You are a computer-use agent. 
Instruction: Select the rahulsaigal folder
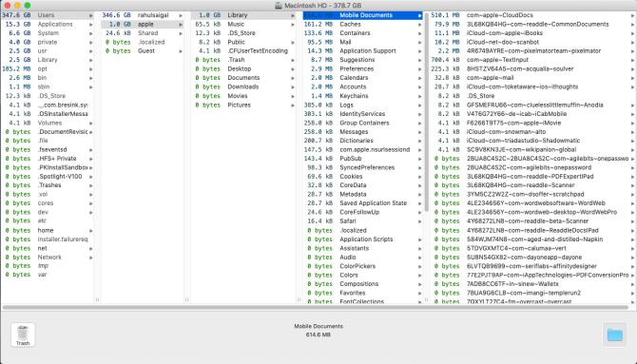point(142,15)
